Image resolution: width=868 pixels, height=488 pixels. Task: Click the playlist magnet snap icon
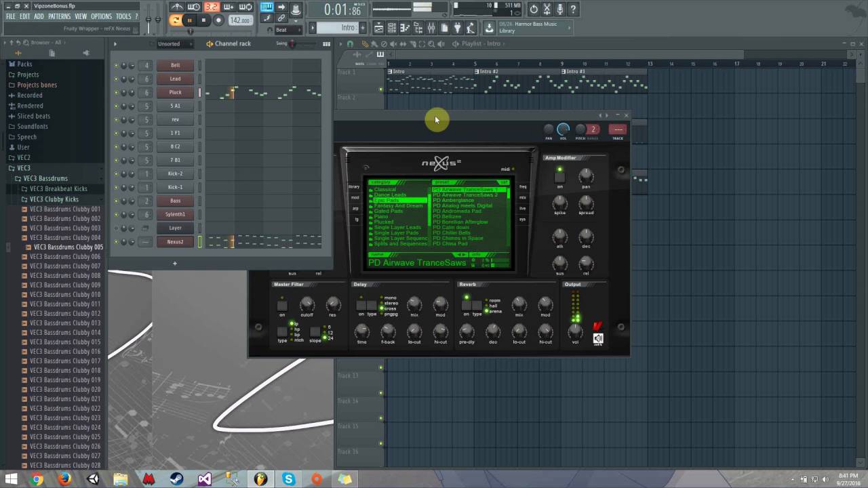pos(350,43)
